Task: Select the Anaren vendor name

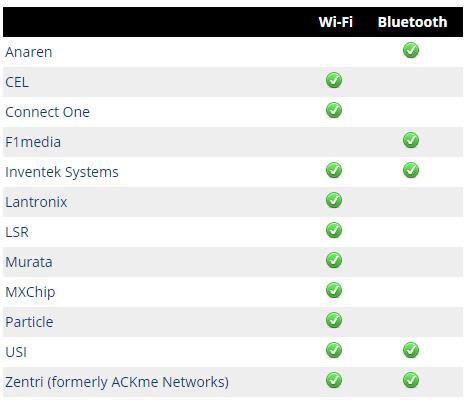Action: (x=29, y=52)
